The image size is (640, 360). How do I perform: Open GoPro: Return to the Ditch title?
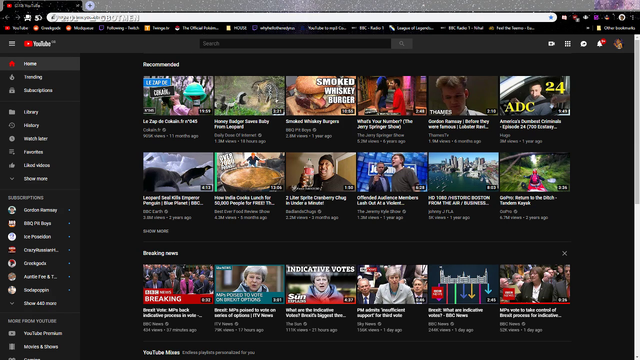tap(528, 200)
